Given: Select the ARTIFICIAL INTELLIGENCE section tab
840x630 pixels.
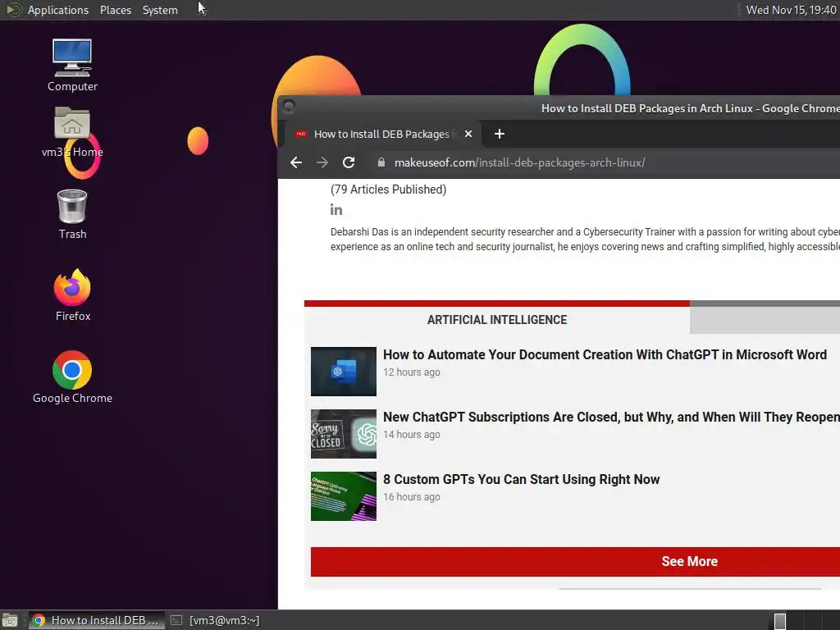Looking at the screenshot, I should coord(497,320).
